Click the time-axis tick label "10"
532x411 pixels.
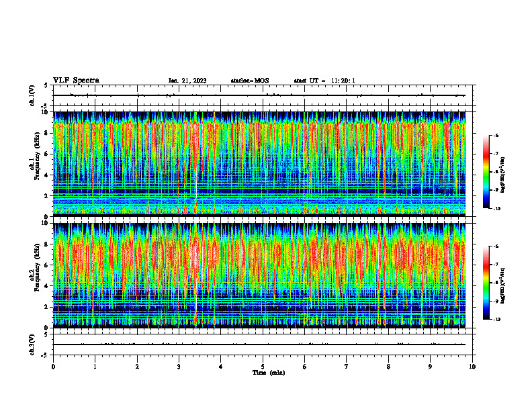click(472, 367)
